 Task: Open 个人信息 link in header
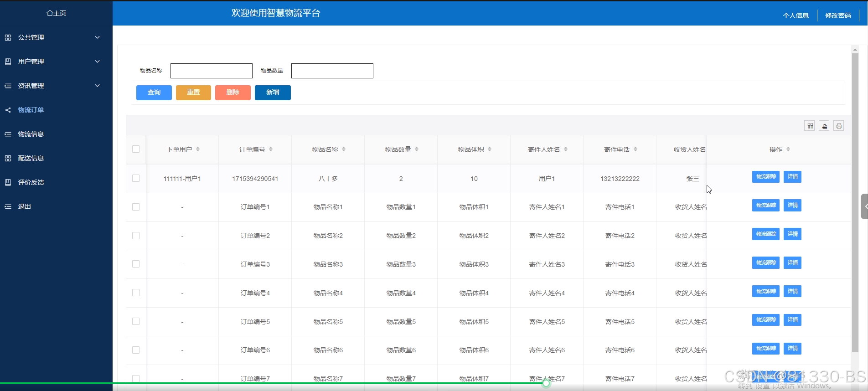click(x=796, y=15)
